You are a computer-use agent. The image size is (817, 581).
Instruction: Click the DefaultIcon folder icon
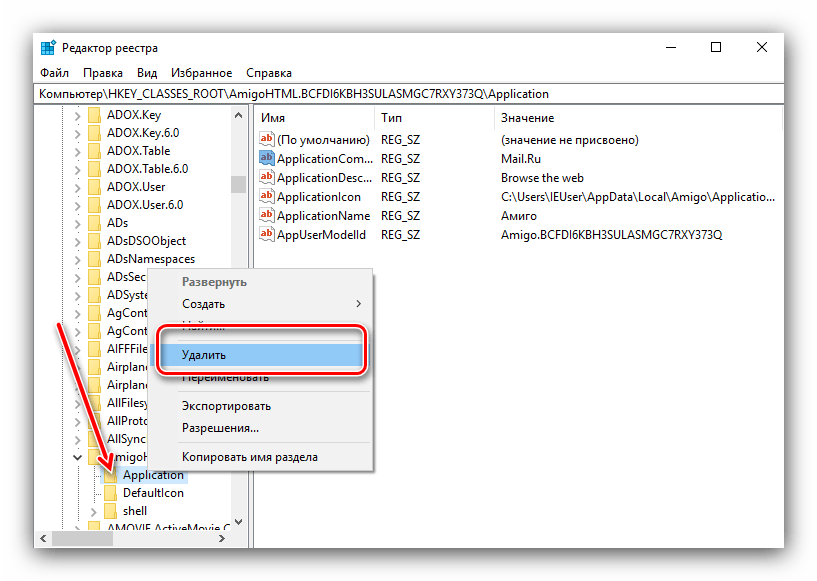pyautogui.click(x=110, y=493)
